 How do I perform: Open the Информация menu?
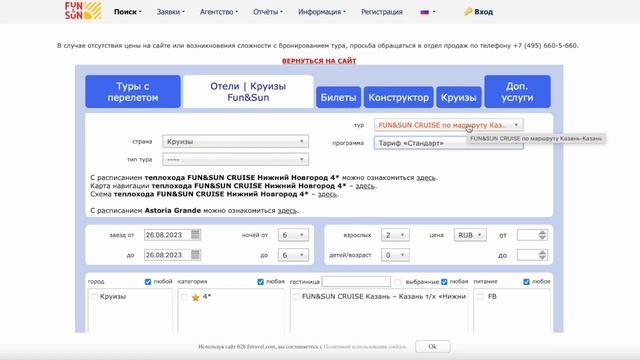click(x=322, y=12)
